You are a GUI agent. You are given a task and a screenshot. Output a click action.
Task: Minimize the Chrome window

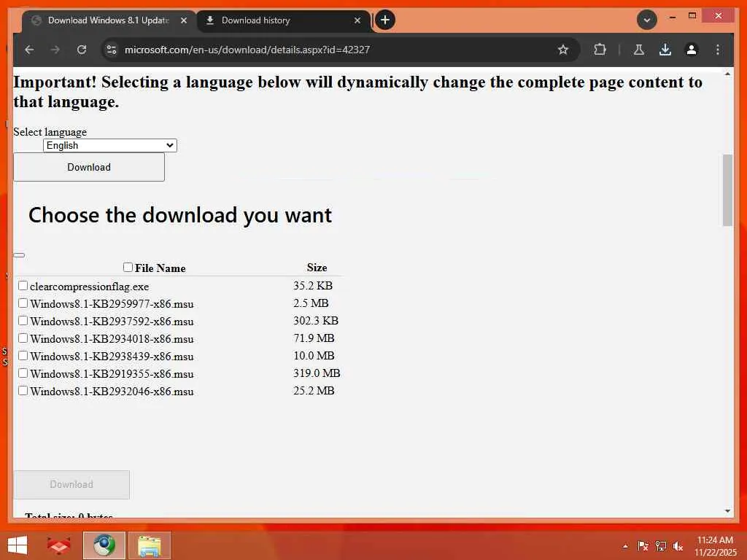coord(672,17)
